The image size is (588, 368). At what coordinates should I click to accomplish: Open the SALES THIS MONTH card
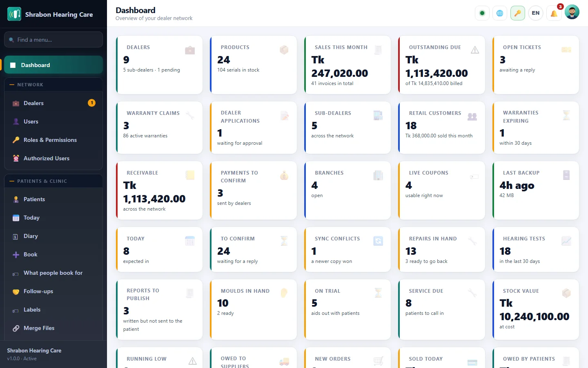point(347,65)
